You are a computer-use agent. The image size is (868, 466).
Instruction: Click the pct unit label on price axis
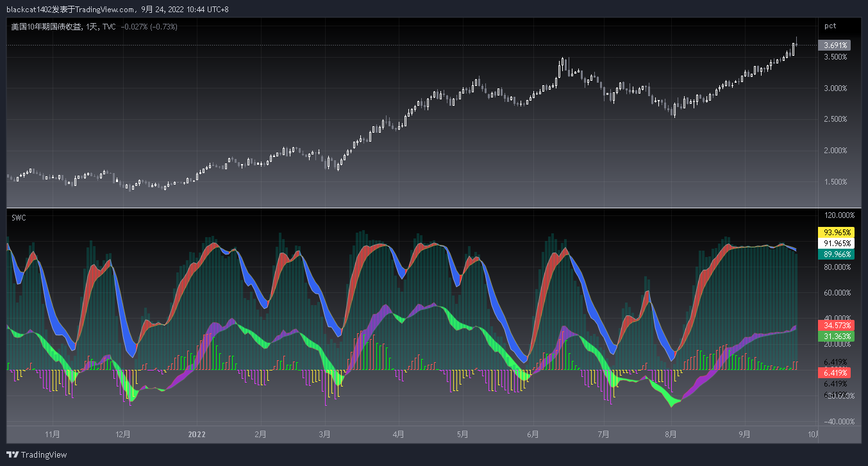point(830,26)
